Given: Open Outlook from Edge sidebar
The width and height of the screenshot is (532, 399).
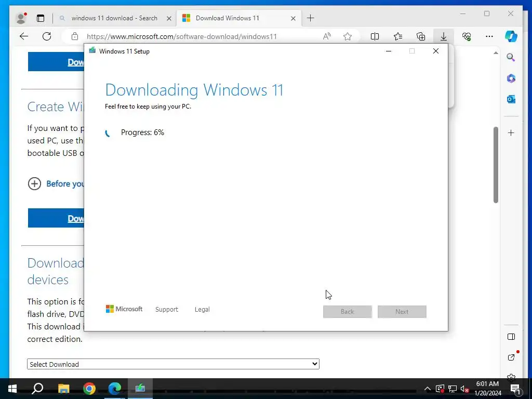Looking at the screenshot, I should tap(511, 99).
